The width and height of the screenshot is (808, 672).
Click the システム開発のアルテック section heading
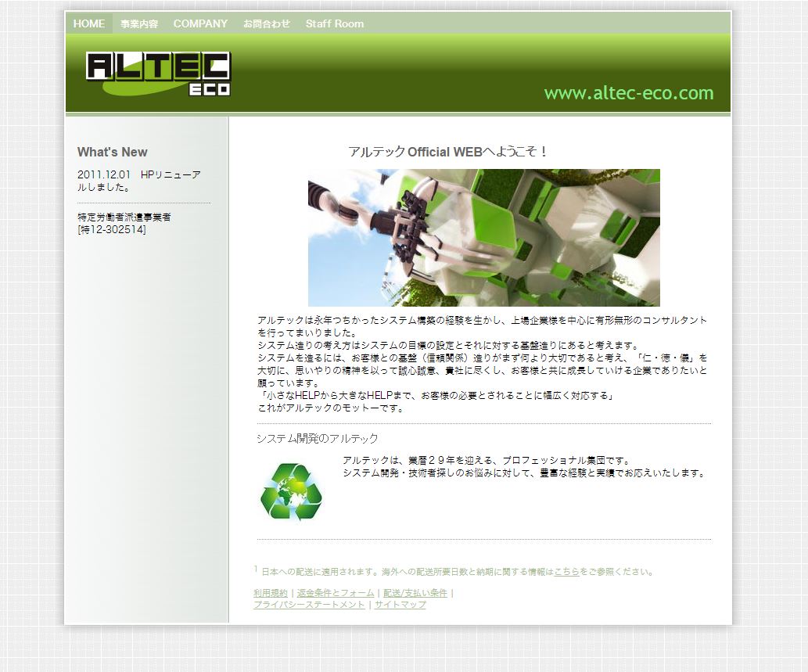(x=317, y=438)
